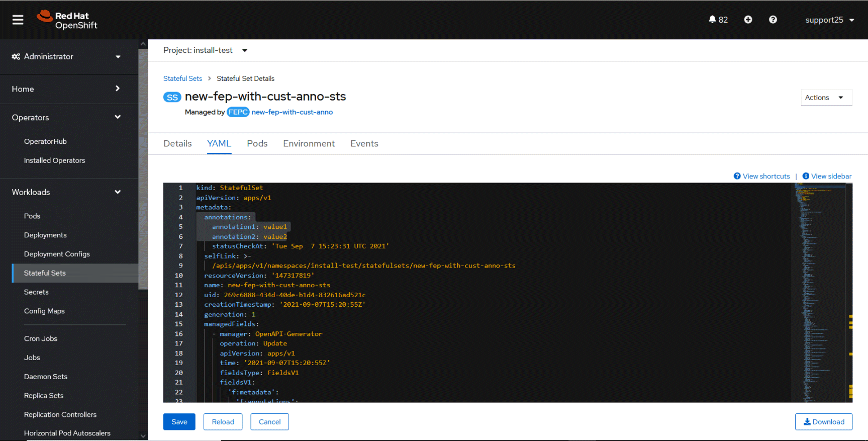The width and height of the screenshot is (868, 441).
Task: Click the View sidebar info icon
Action: coord(806,176)
